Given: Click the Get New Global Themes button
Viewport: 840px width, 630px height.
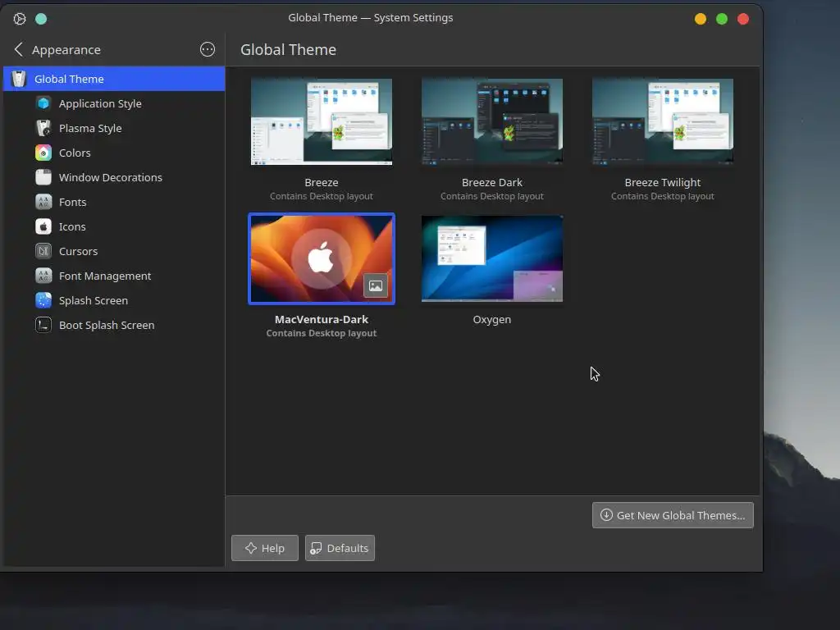Looking at the screenshot, I should pyautogui.click(x=673, y=515).
